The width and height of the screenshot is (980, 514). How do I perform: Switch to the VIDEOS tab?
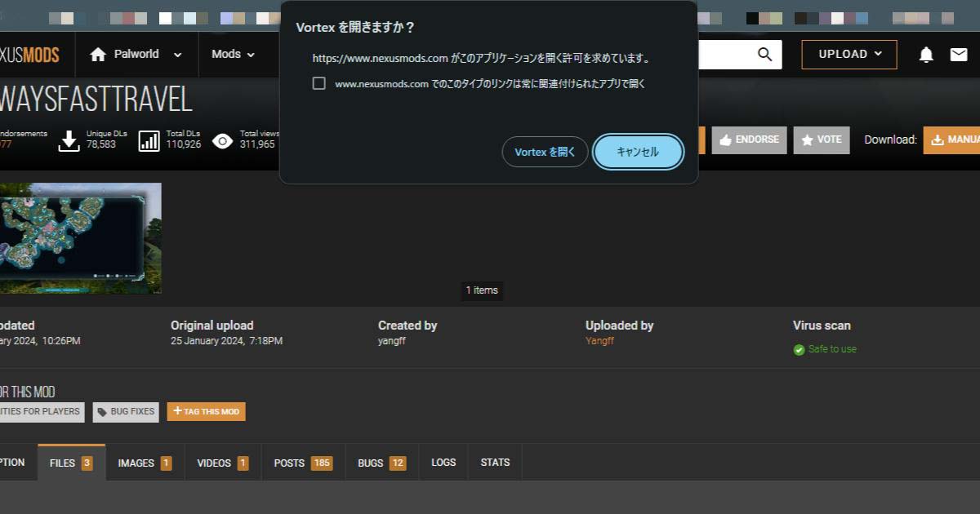(x=223, y=463)
